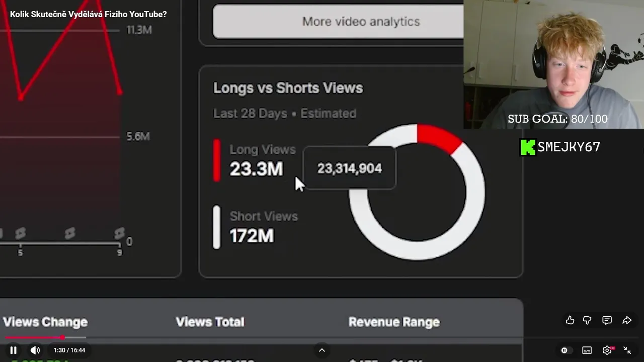The image size is (644, 362).
Task: Click the red Long Views color bar
Action: [x=217, y=160]
